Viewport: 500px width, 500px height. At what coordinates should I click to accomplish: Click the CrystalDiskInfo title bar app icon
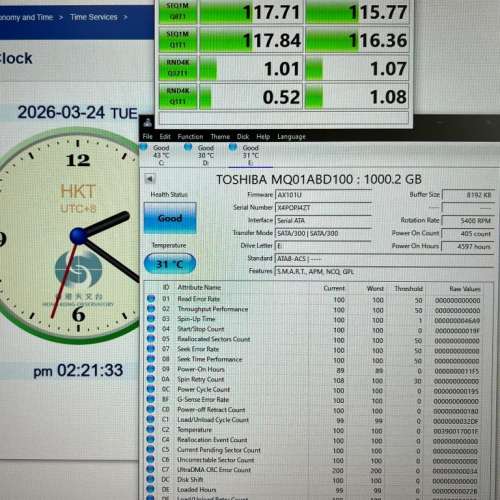[148, 123]
